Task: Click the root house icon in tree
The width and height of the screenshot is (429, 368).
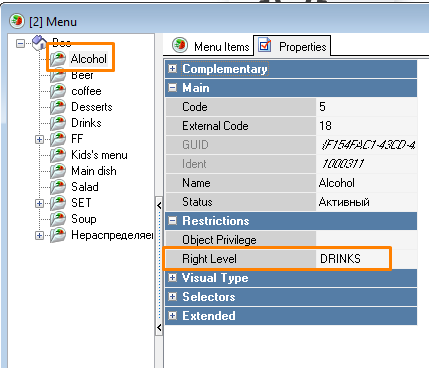Action: coord(39,42)
